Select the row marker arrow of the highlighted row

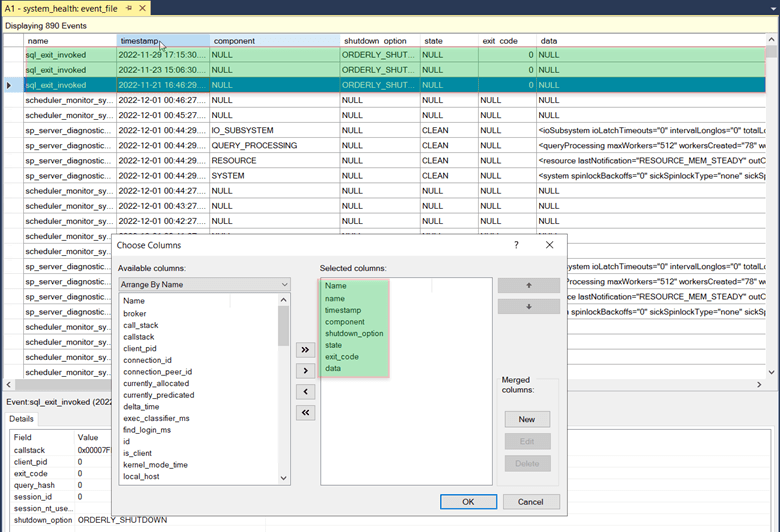point(9,85)
